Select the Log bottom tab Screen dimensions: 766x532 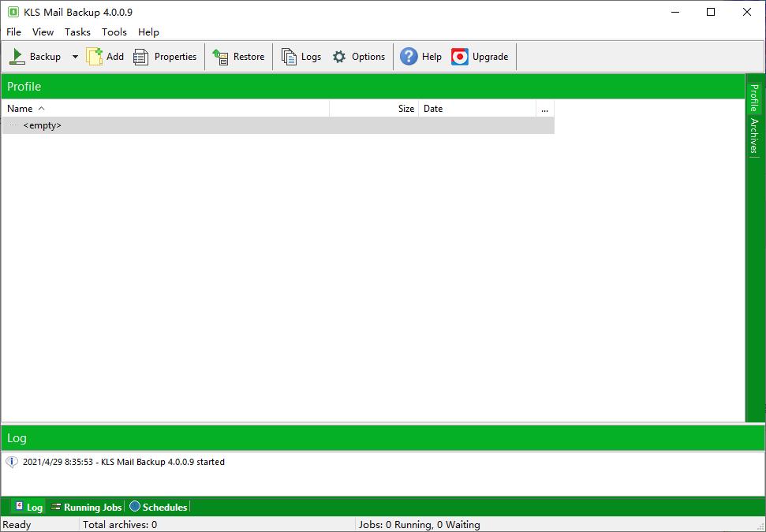tap(28, 507)
